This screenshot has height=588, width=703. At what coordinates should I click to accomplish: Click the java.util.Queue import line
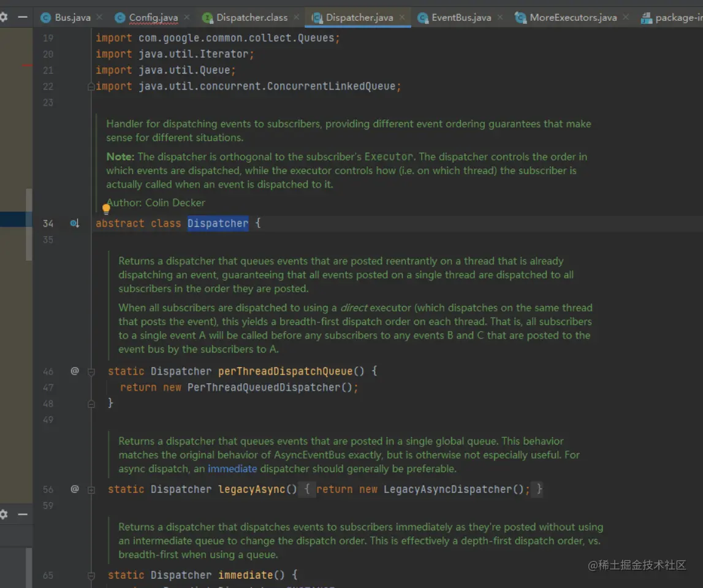[x=165, y=70]
